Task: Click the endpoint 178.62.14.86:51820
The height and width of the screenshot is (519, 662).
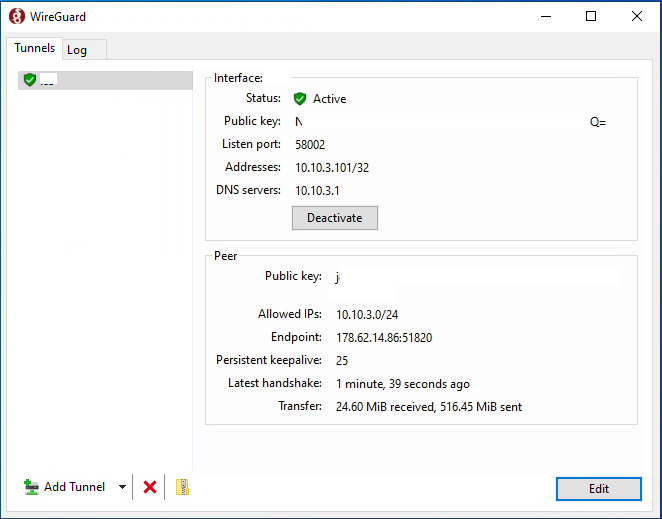Action: [384, 337]
